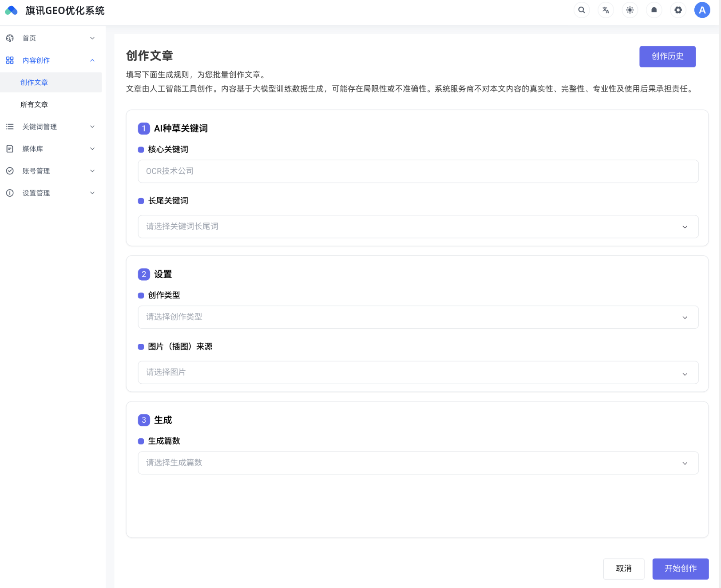The height and width of the screenshot is (588, 721).
Task: Select 所有文章 in the sidebar
Action: tap(51, 105)
